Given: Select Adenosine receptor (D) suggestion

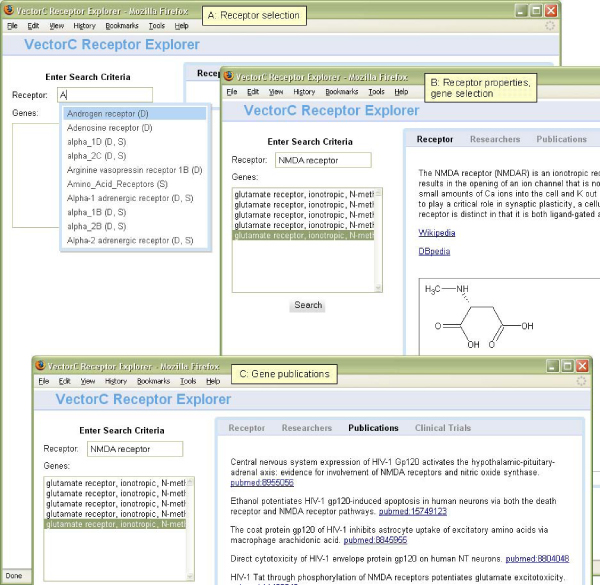Looking at the screenshot, I should [135, 128].
